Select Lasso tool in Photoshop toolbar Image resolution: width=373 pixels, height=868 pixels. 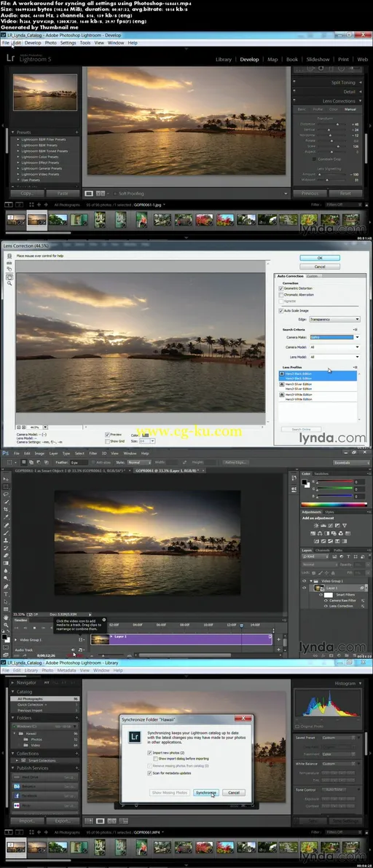tap(7, 494)
